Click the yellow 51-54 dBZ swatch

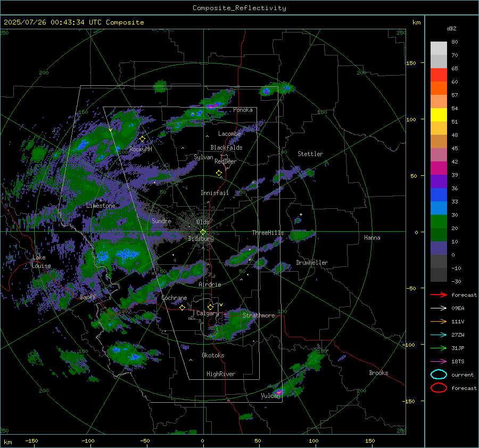[x=439, y=115]
